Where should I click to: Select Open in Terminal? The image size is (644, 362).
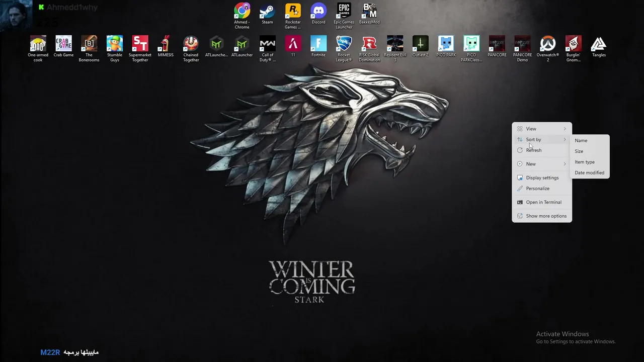point(542,202)
